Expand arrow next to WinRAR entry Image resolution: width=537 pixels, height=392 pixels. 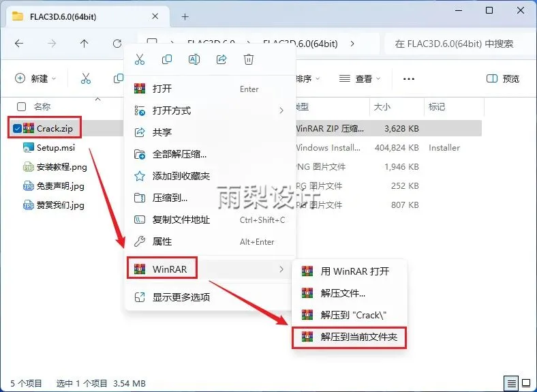281,269
